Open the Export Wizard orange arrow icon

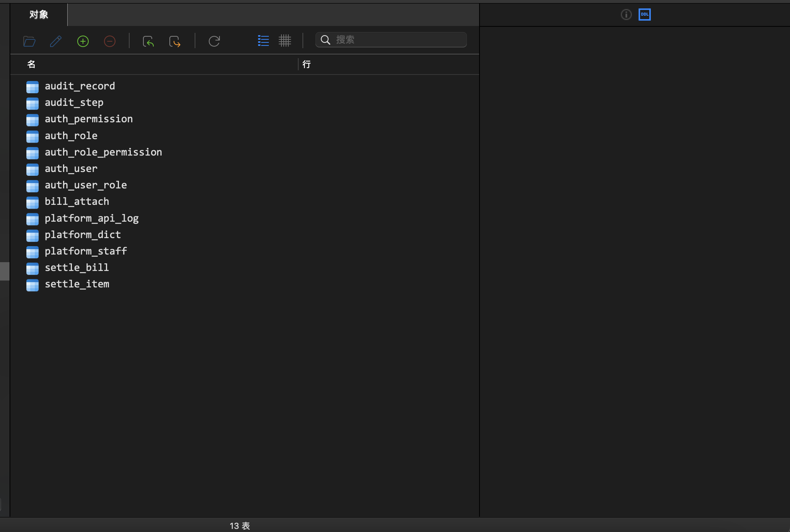click(175, 41)
